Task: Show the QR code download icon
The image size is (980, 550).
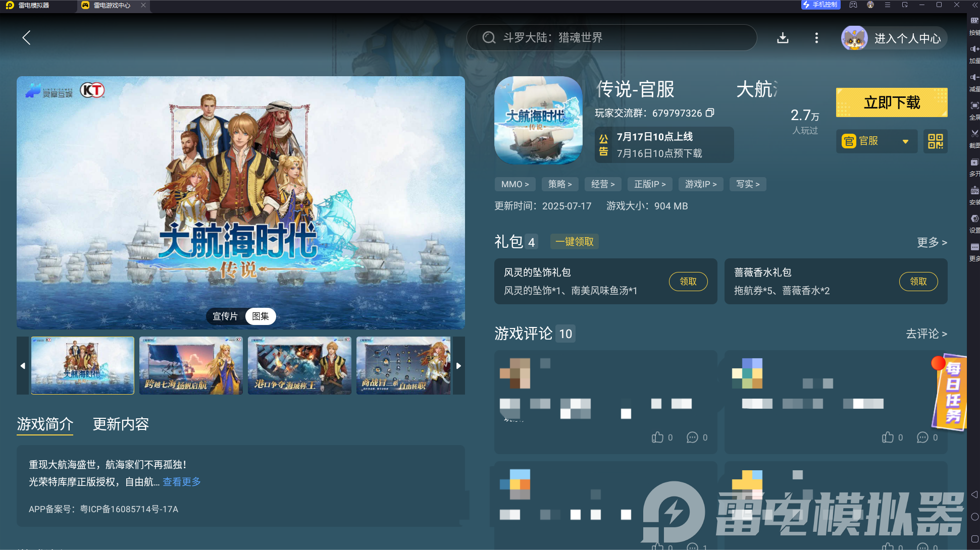Action: [935, 141]
